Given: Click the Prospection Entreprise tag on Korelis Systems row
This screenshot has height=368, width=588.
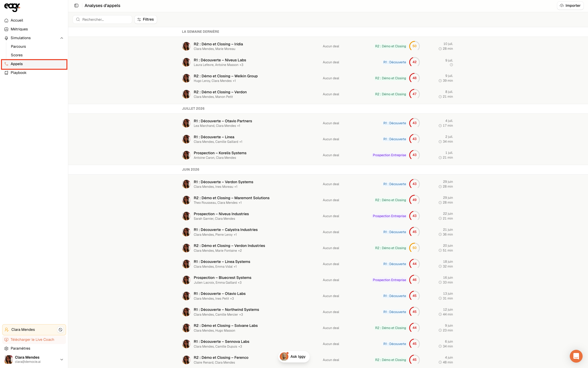Looking at the screenshot, I should click(389, 155).
